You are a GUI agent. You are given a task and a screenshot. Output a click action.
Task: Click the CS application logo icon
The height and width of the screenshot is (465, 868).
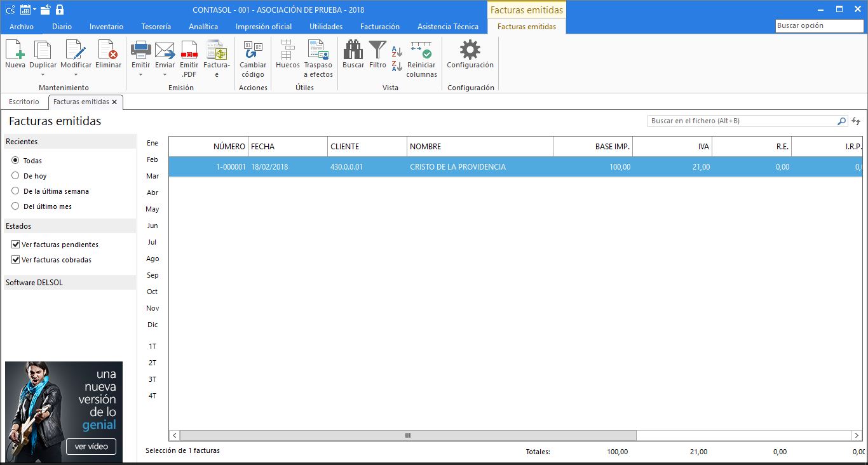(10, 10)
